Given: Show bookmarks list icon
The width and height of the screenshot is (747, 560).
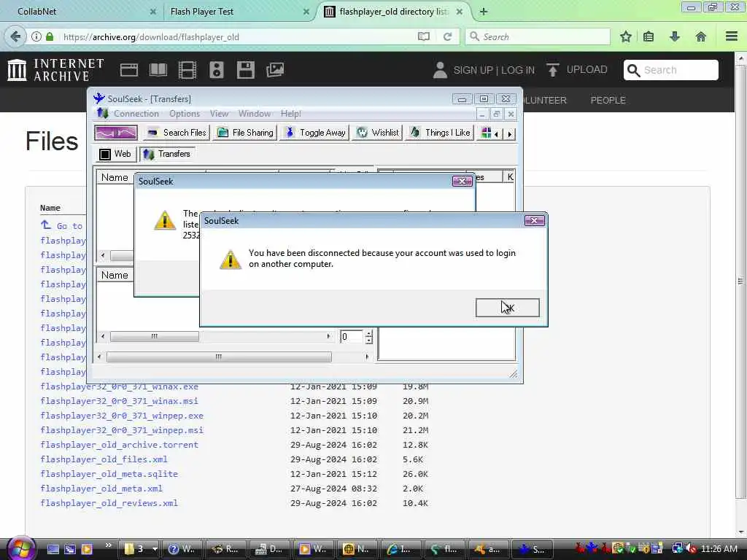Looking at the screenshot, I should pos(649,36).
